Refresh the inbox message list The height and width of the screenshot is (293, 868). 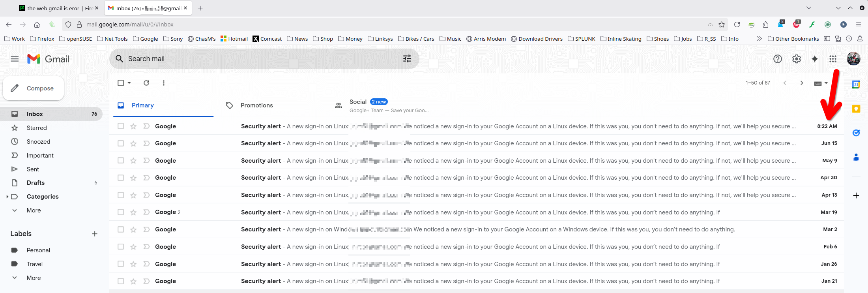click(x=146, y=83)
